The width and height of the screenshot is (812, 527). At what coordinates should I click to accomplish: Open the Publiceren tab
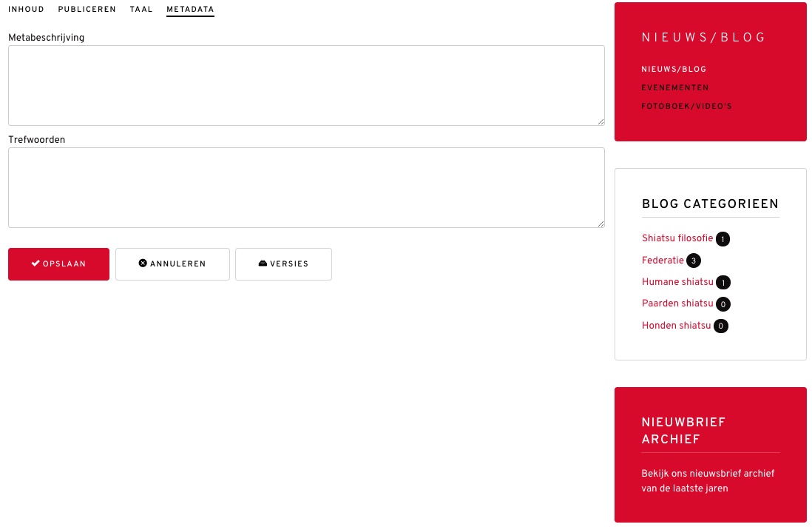coord(87,10)
